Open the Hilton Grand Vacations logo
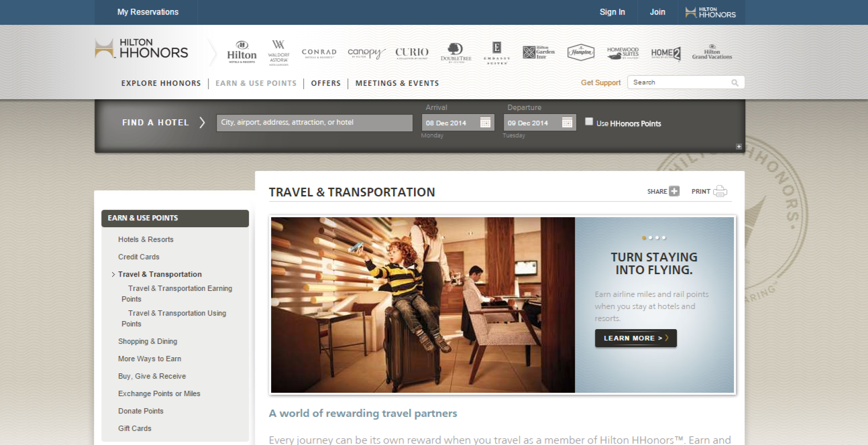This screenshot has height=445, width=868. pos(712,52)
